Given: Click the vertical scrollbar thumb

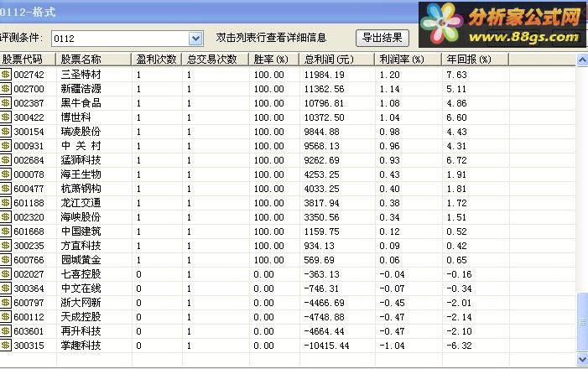Looking at the screenshot, I should 582,322.
